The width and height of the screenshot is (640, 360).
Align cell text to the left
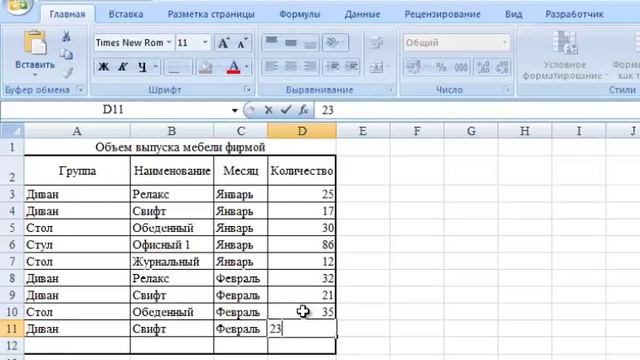click(x=271, y=67)
